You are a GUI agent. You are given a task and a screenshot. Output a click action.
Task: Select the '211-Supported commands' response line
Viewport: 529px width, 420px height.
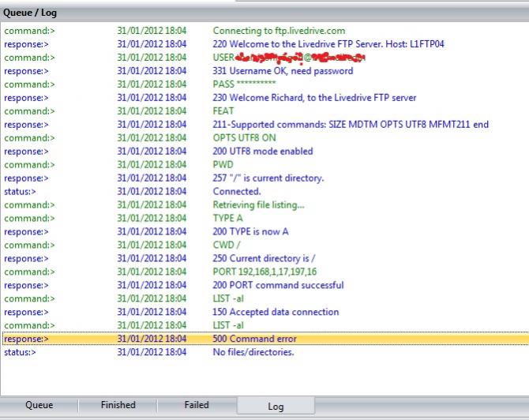[x=351, y=125]
